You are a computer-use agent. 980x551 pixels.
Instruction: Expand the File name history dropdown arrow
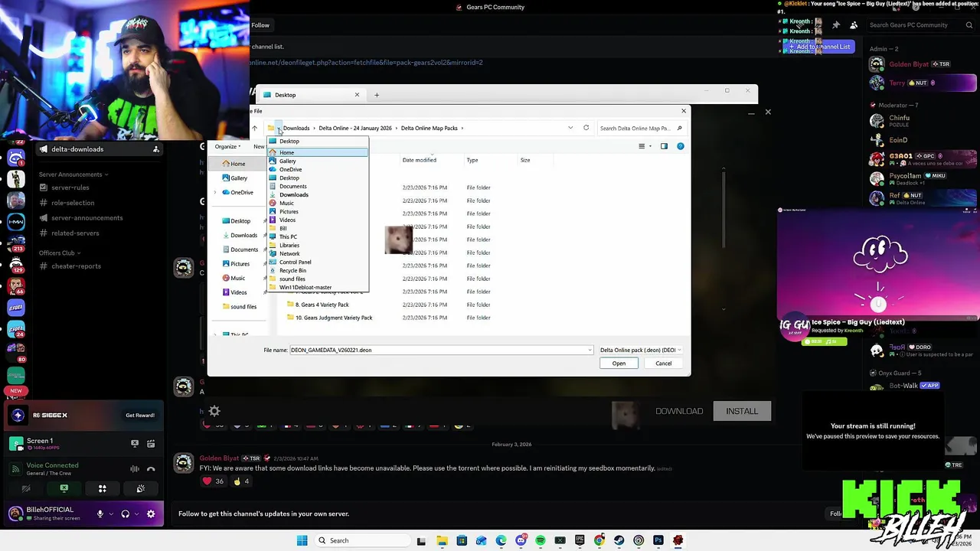[590, 350]
